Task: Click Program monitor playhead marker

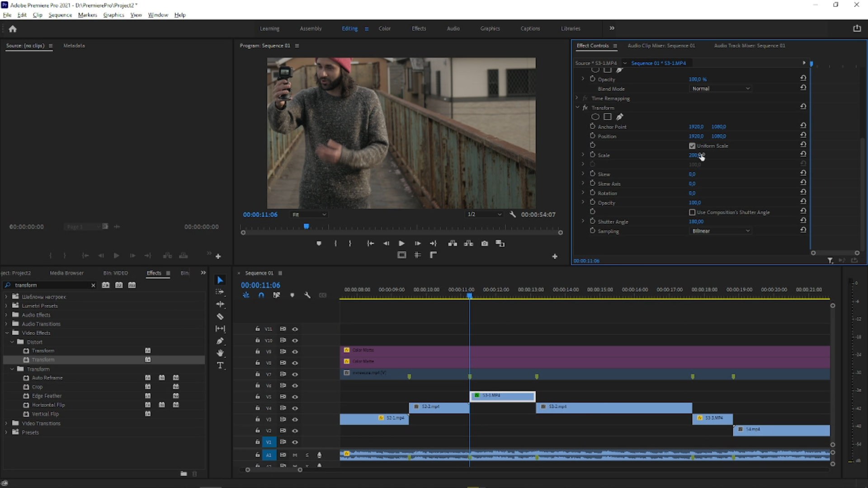Action: click(306, 226)
